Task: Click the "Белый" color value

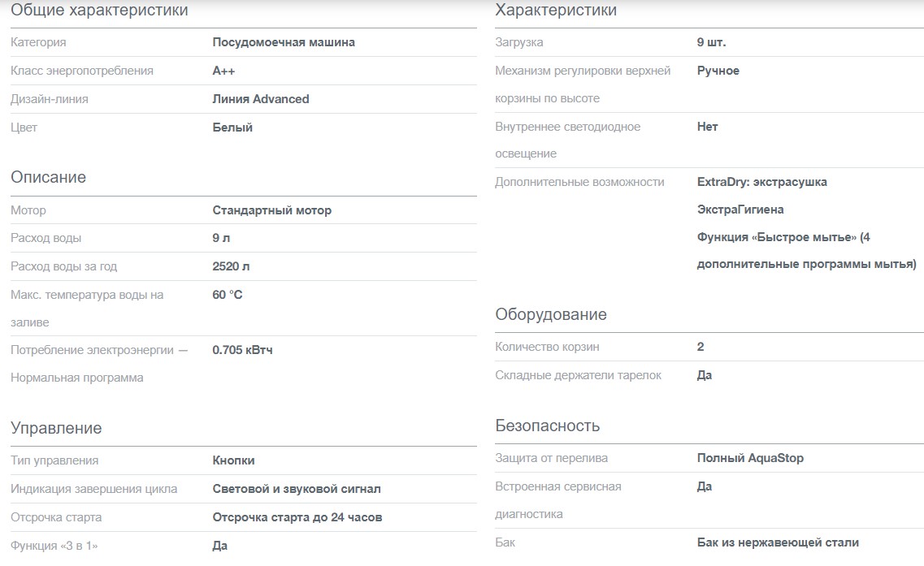Action: pos(232,127)
